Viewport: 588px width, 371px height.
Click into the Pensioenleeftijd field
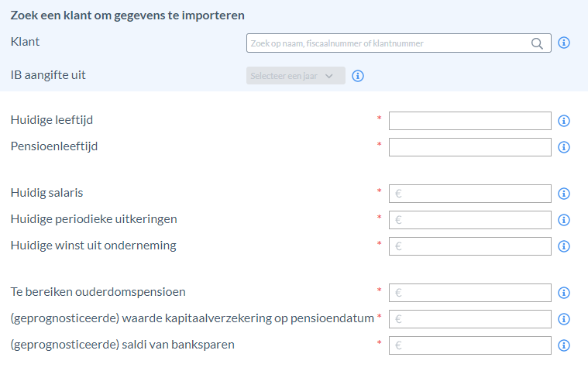click(470, 147)
